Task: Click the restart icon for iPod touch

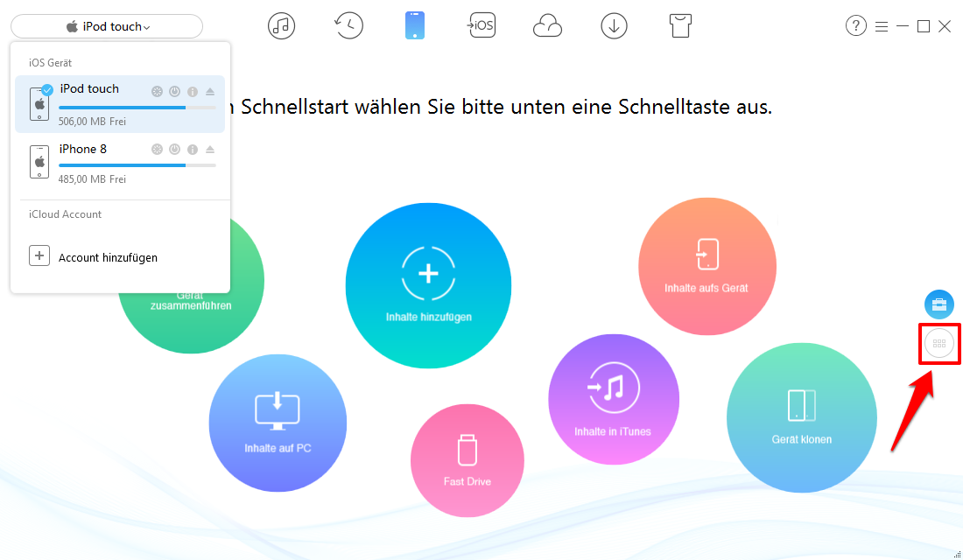Action: coord(158,92)
